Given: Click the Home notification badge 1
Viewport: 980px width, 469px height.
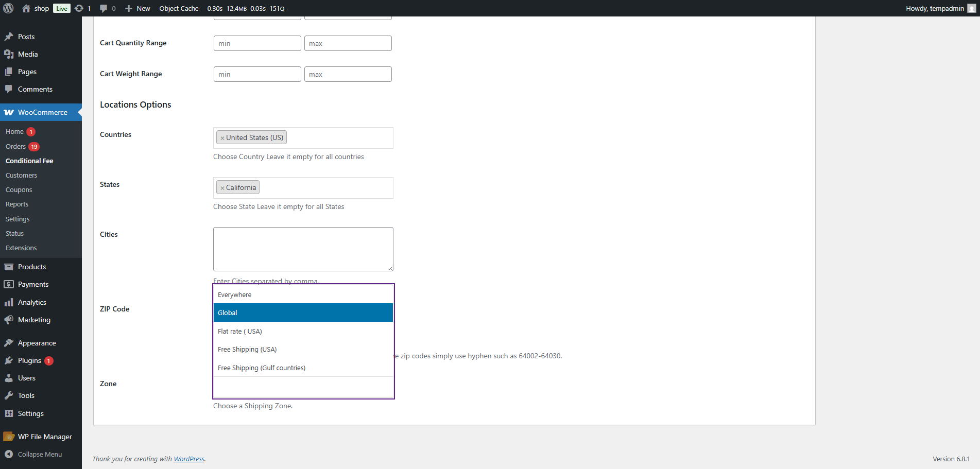Looking at the screenshot, I should click(31, 132).
